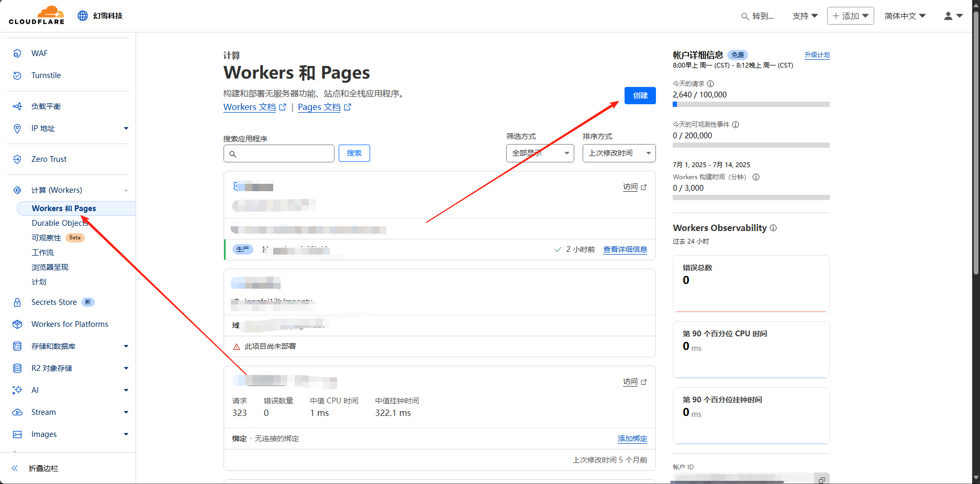The height and width of the screenshot is (484, 980).
Task: Expand the Stream sidebar arrow
Action: click(x=126, y=412)
